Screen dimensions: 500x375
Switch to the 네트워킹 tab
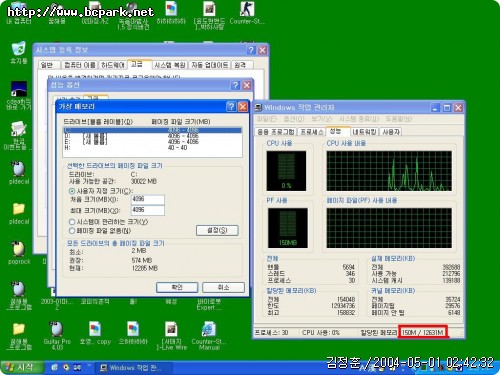364,132
